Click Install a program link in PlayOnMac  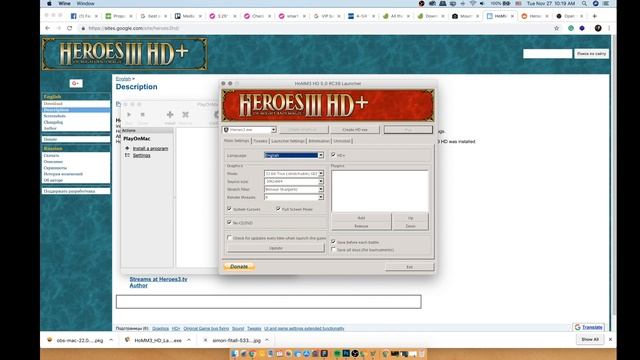pyautogui.click(x=150, y=149)
